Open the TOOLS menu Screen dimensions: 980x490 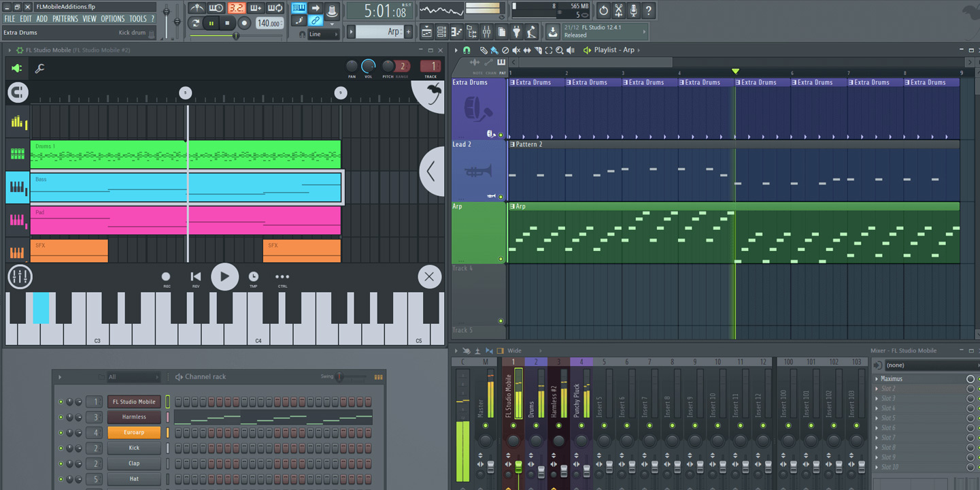pos(138,19)
